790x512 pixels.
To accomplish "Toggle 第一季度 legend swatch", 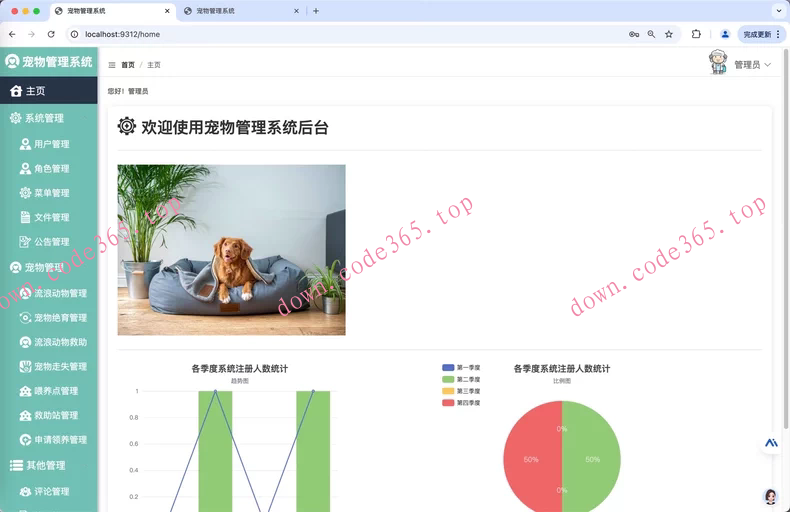I will tap(448, 367).
